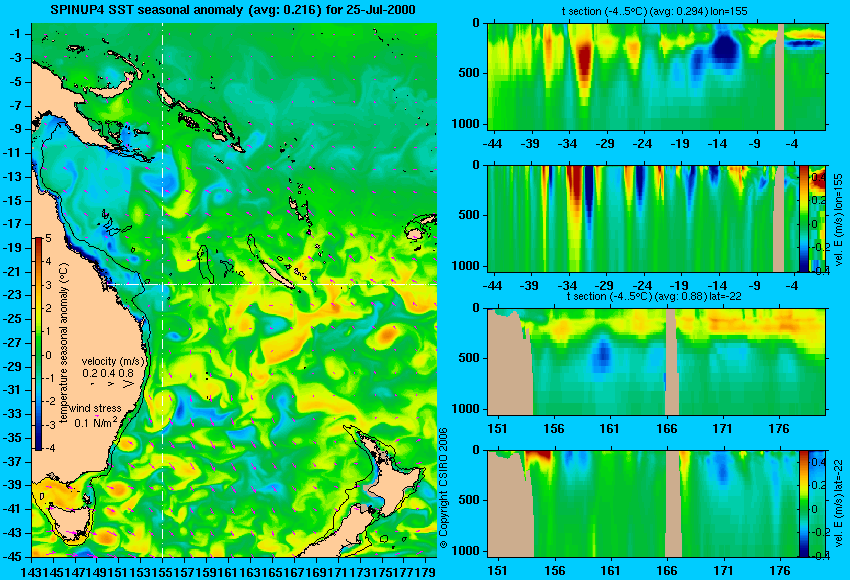This screenshot has height=580, width=850.
Task: Click the tan land block at 166 in lat=-22 temperature section
Action: (671, 362)
